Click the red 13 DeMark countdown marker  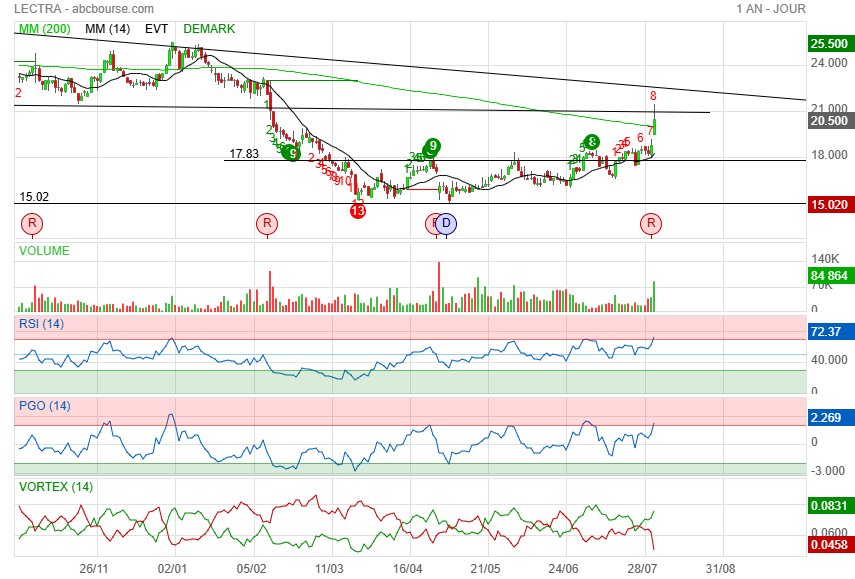[x=358, y=210]
